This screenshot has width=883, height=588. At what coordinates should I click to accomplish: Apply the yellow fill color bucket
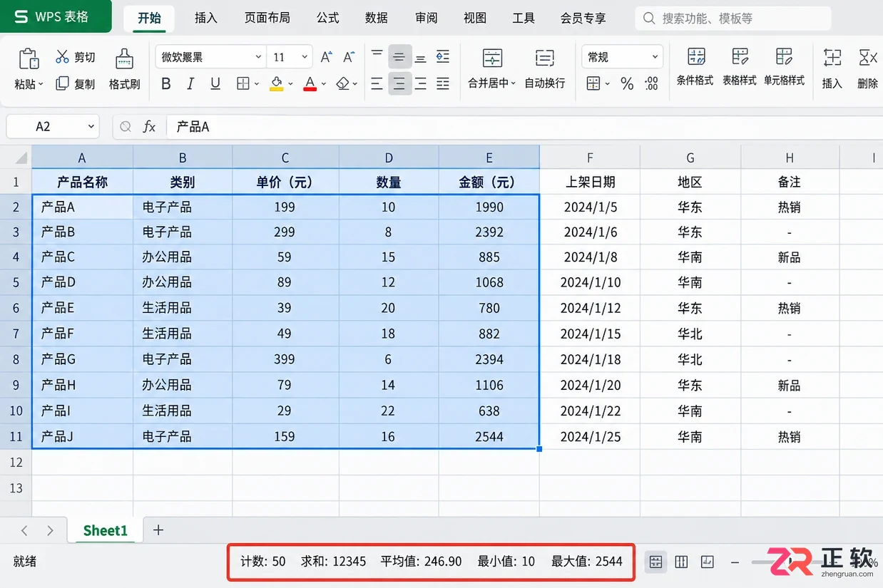(x=277, y=84)
